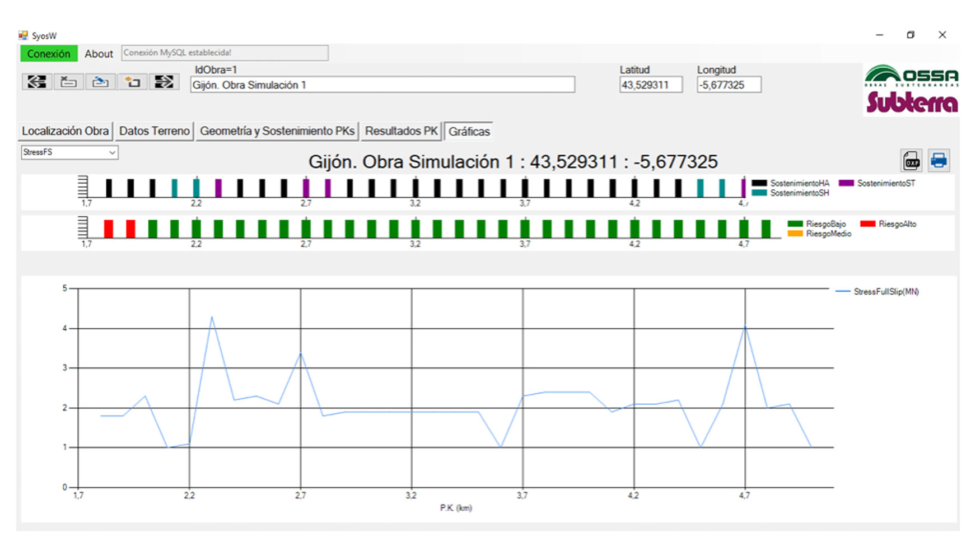Click the chart title 'Gijón. Obra Simulación 1 : 43,529311'
Image resolution: width=980 pixels, height=560 pixels.
tap(513, 162)
